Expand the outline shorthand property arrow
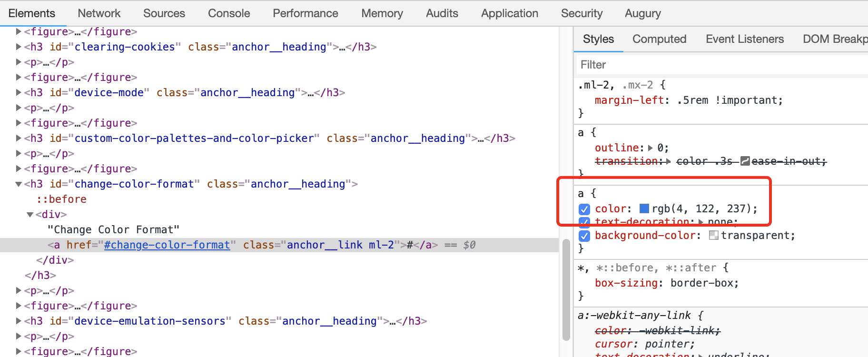Screen dimensions: 868x357 pyautogui.click(x=651, y=148)
